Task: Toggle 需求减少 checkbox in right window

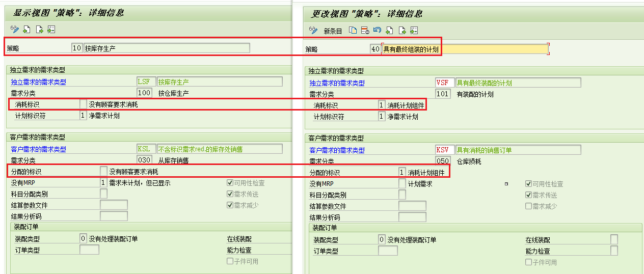Action: coord(528,206)
